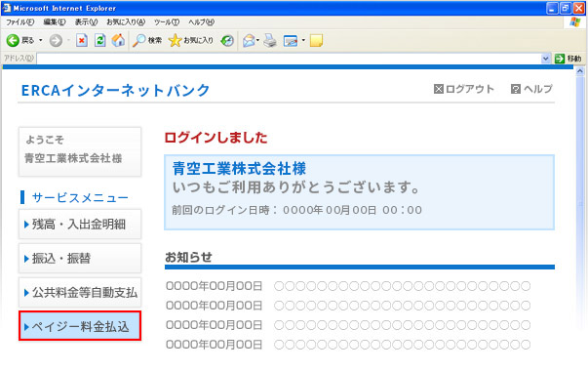Click the ログアウト link

click(x=469, y=89)
